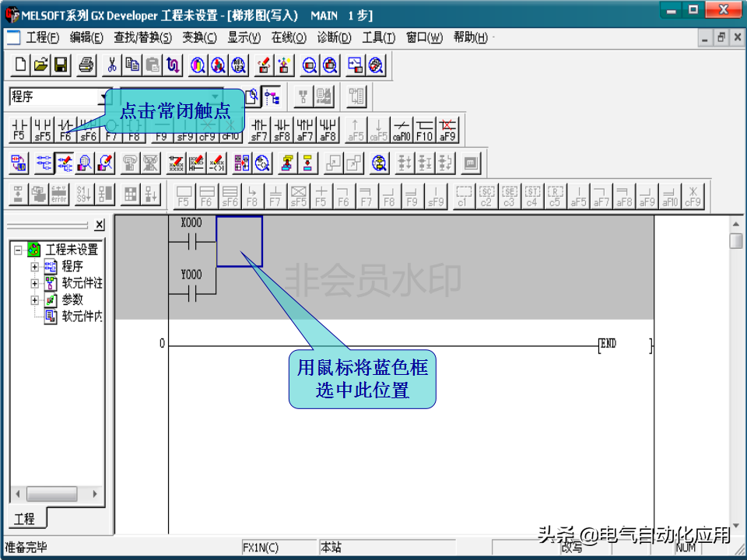The height and width of the screenshot is (560, 747).
Task: Cut with the scissors icon
Action: pos(112,65)
